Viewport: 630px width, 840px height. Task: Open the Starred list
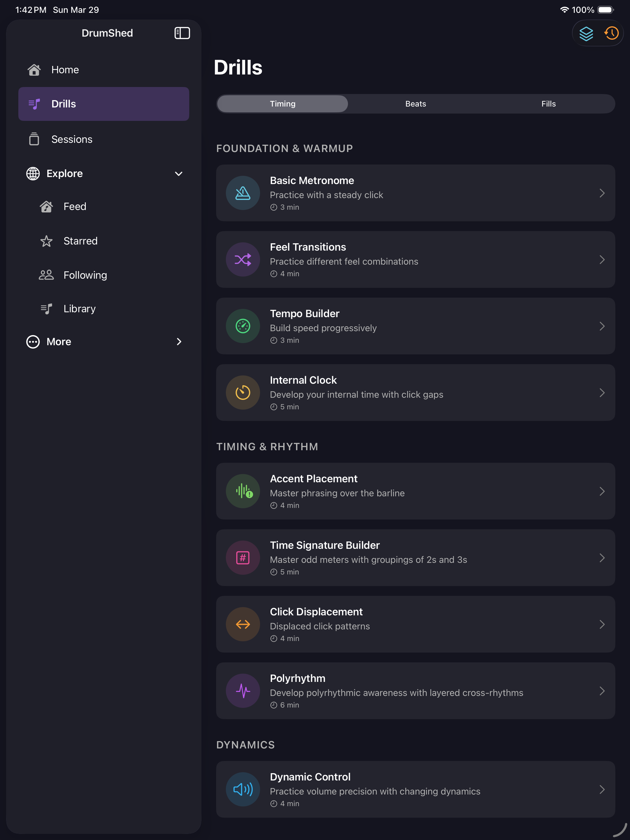coord(80,241)
